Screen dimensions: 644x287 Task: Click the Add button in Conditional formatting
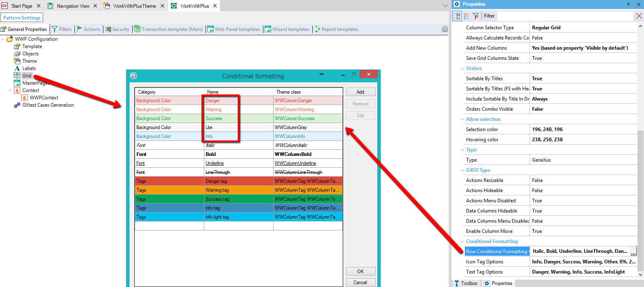tap(360, 92)
